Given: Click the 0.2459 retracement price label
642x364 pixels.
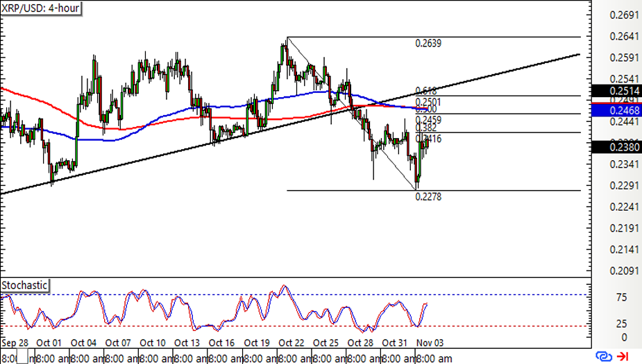Looking at the screenshot, I should pyautogui.click(x=428, y=120).
